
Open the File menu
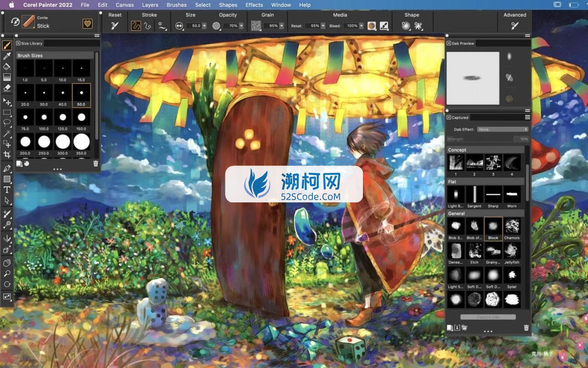[85, 5]
